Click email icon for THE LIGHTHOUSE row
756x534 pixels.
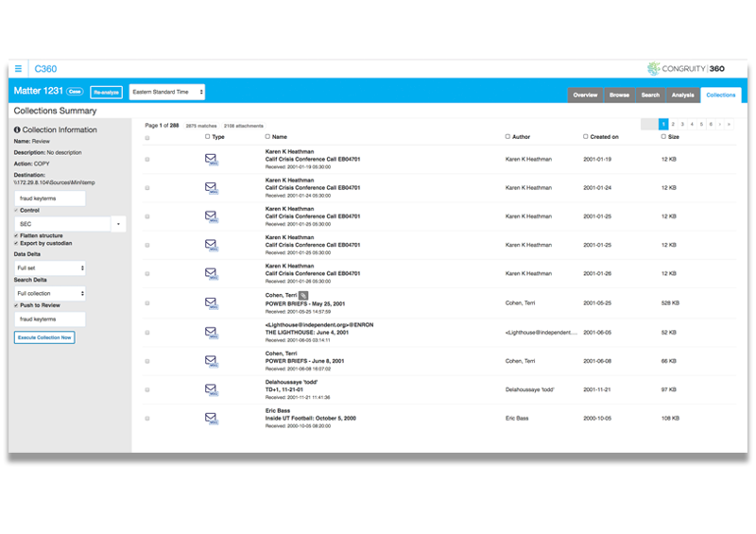click(x=211, y=333)
